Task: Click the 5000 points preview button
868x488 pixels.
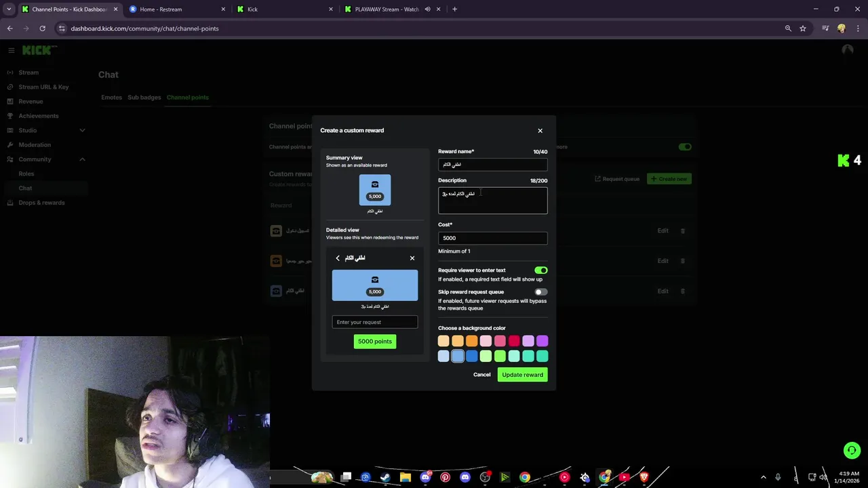Action: [375, 342]
